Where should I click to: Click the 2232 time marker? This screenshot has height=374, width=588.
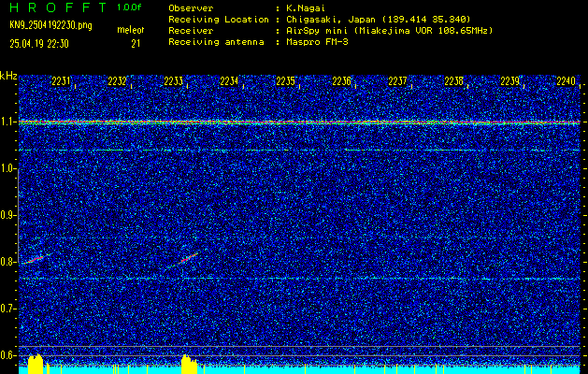(117, 81)
